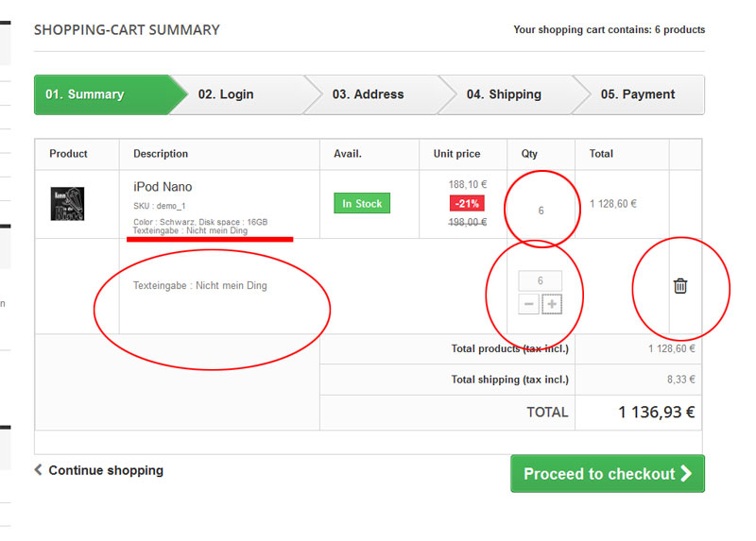Switch to the 02. Login step
This screenshot has width=756, height=541.
tap(227, 94)
